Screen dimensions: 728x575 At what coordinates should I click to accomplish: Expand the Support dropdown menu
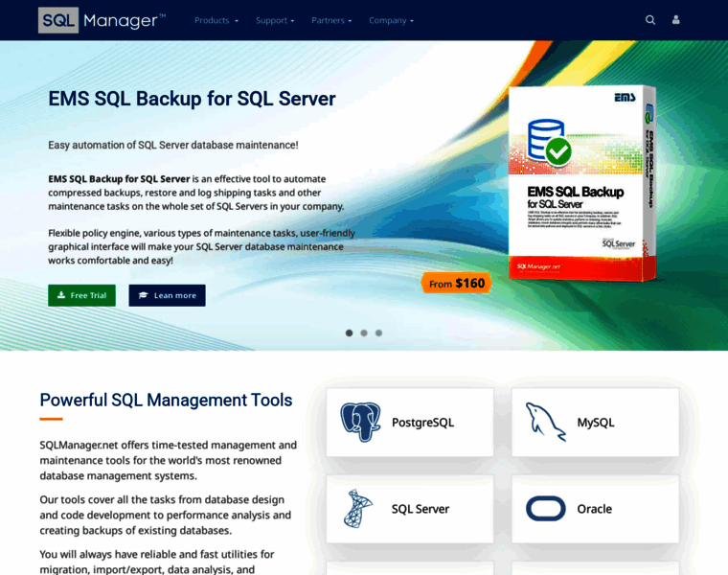[275, 20]
